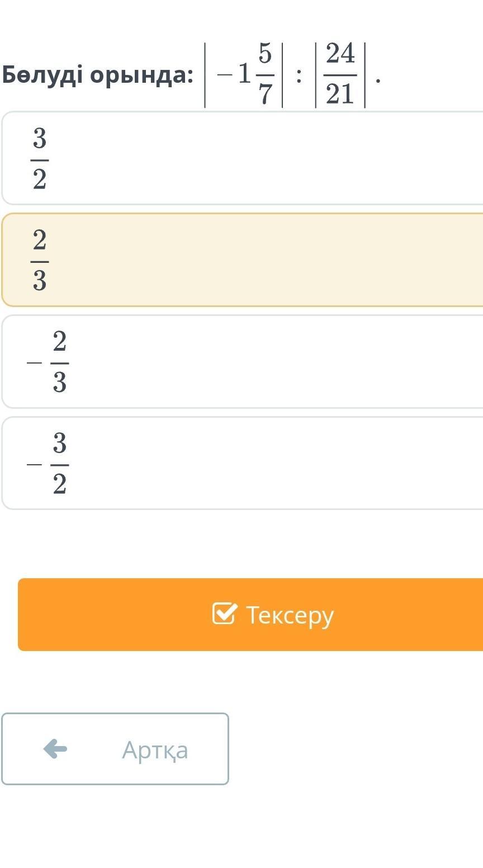Click the question heading 'Бөлуді орында:'
Screen dimensions: 483x868
(x=97, y=75)
